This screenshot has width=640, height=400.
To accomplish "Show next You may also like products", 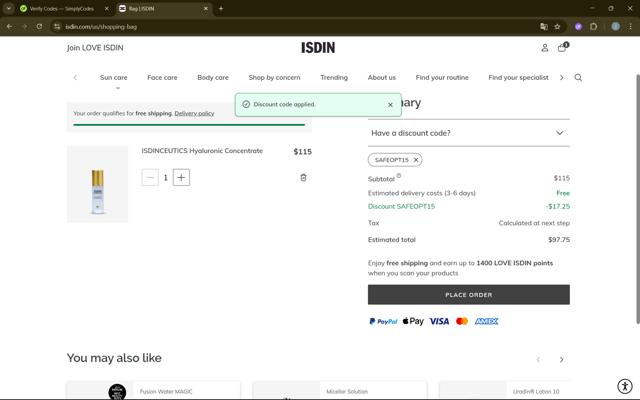I will click(561, 360).
